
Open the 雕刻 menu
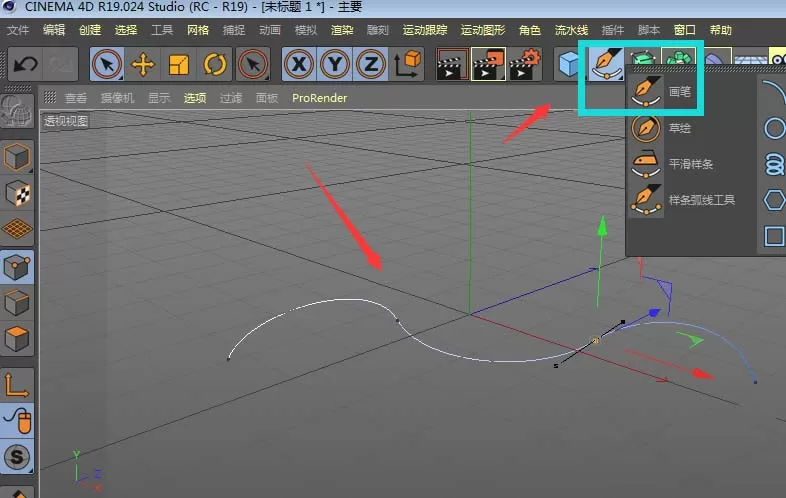(378, 30)
